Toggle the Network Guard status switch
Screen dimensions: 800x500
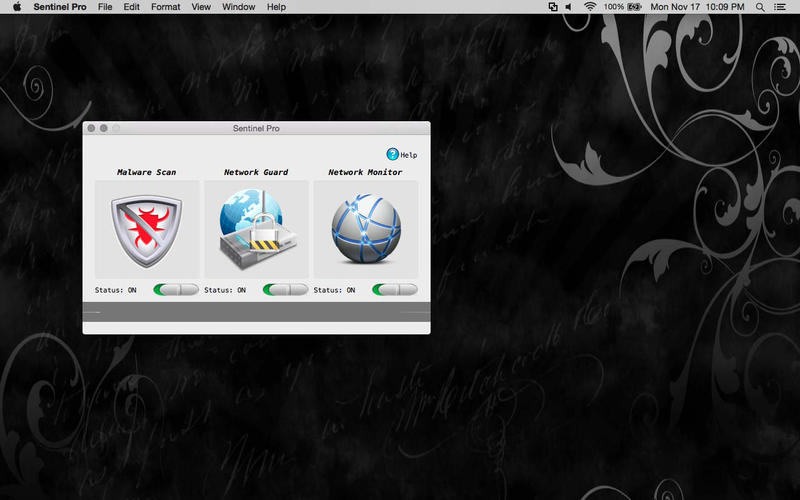pos(285,290)
